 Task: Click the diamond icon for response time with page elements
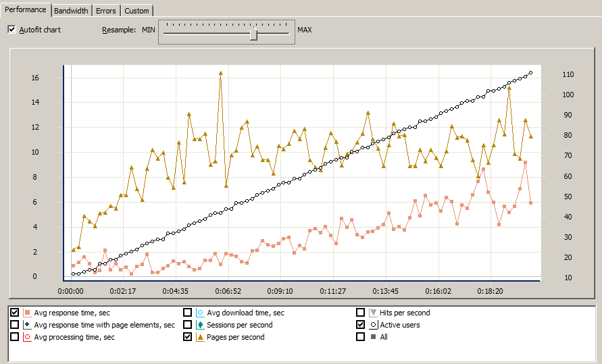(27, 325)
